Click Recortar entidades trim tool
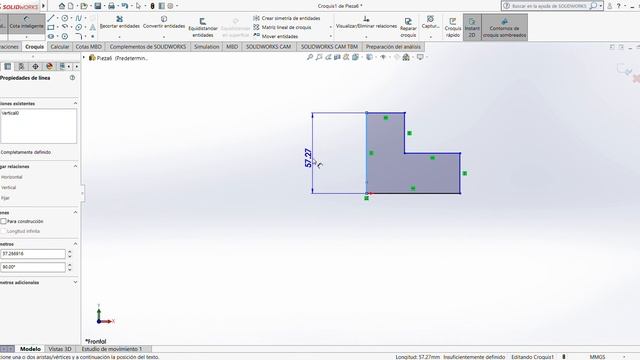This screenshot has width=640, height=360. click(x=120, y=22)
